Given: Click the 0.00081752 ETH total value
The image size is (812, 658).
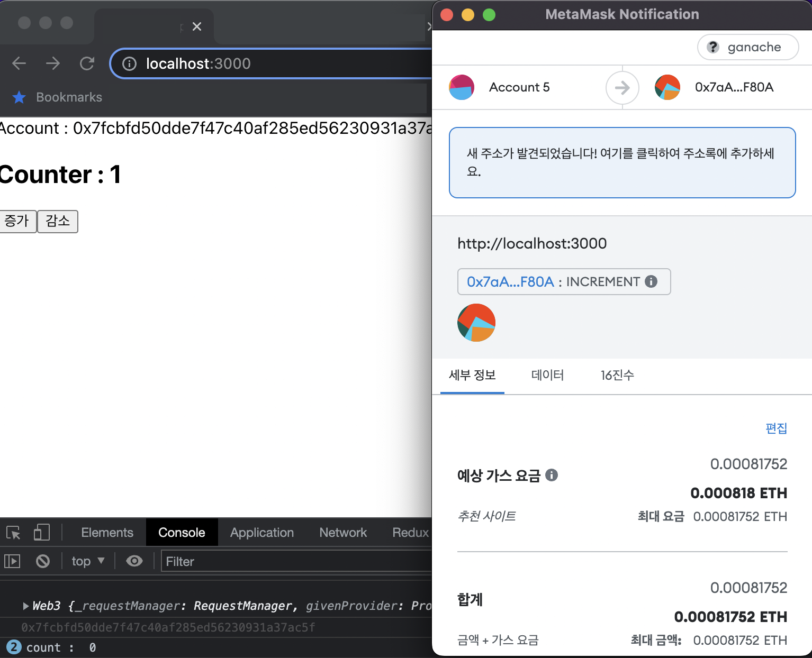Looking at the screenshot, I should click(x=730, y=617).
